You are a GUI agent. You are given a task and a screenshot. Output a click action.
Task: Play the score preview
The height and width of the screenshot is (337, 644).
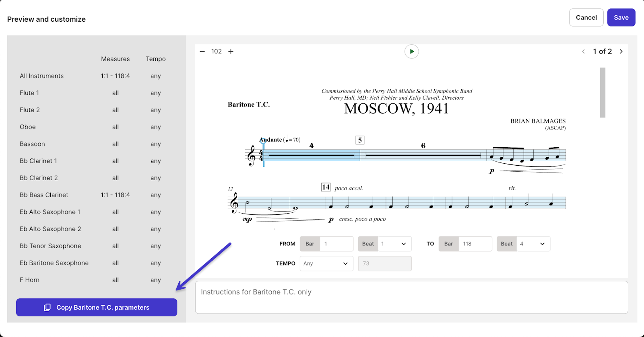411,51
